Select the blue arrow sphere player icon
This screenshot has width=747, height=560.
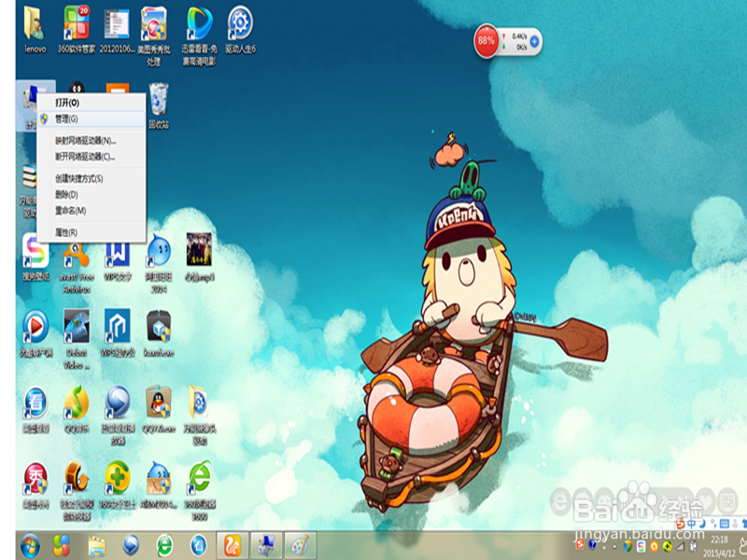pyautogui.click(x=118, y=415)
